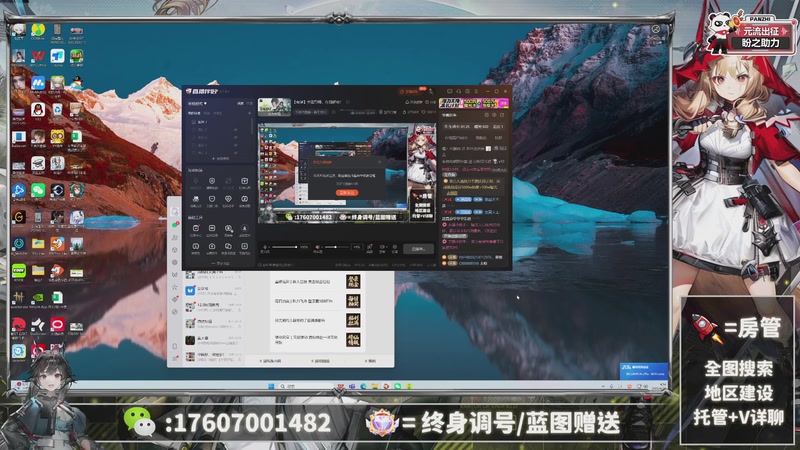Open the Firefox desktop shortcut
800x450 pixels.
click(58, 243)
